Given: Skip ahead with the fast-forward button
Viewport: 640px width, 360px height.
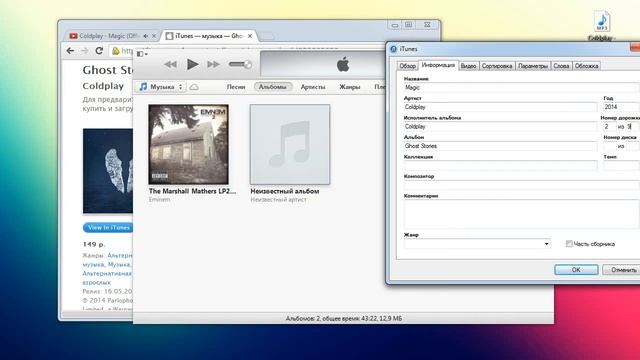Looking at the screenshot, I should pyautogui.click(x=213, y=64).
